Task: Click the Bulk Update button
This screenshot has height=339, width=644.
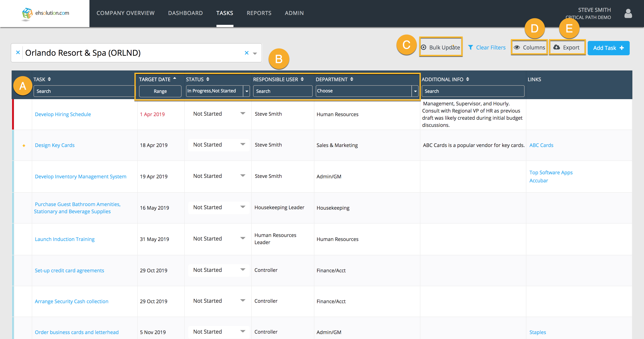Action: [x=441, y=47]
